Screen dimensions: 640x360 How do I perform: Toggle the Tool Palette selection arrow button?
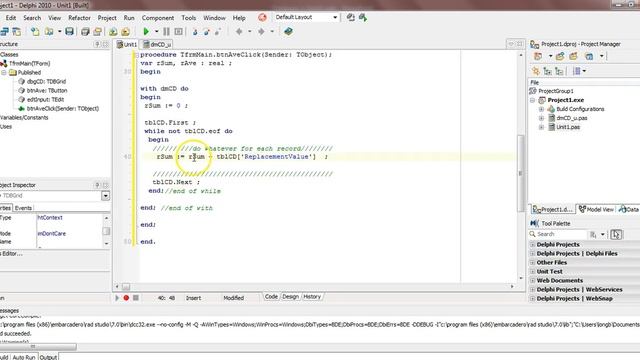[x=616, y=234]
